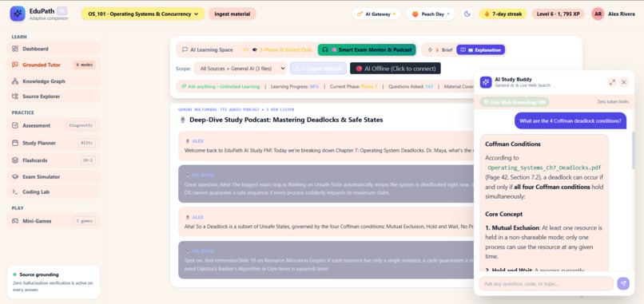Open Assessment in the sidebar

pos(54,125)
